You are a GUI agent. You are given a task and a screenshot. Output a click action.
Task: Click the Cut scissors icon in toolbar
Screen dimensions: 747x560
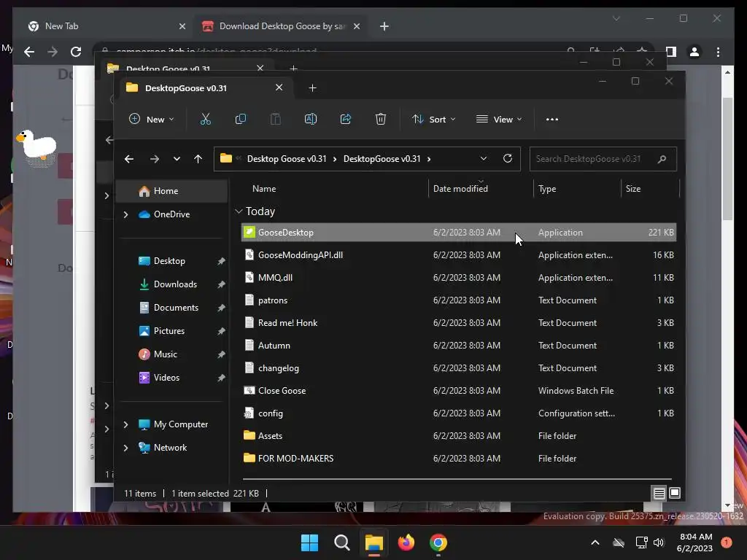tap(205, 119)
